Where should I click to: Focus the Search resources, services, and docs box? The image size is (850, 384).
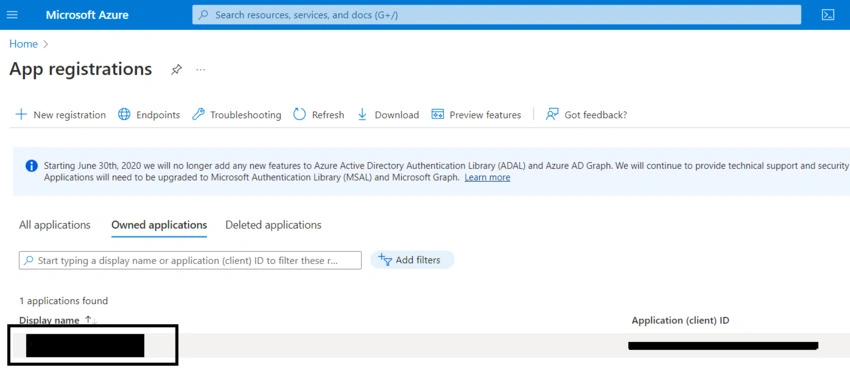(x=496, y=15)
